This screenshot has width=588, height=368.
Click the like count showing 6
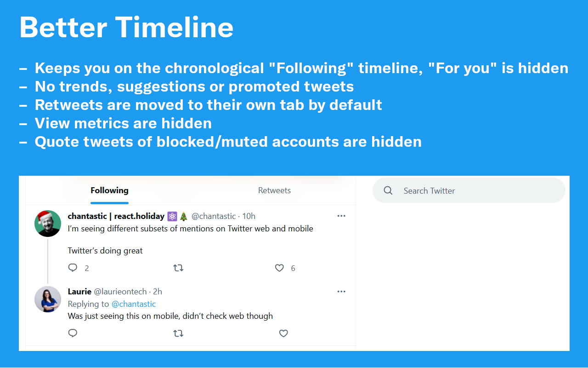click(293, 268)
